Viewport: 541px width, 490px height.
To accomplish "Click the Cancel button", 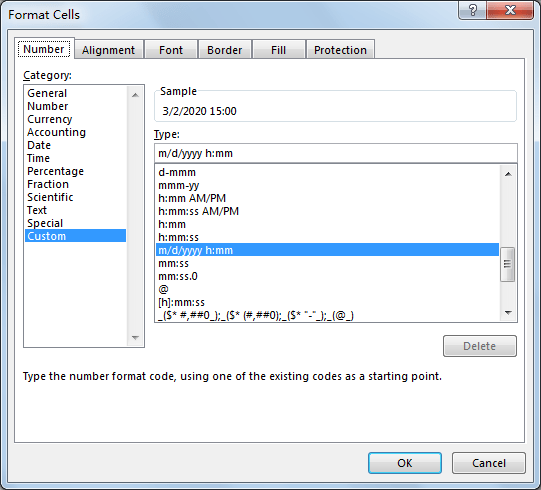I will point(489,463).
